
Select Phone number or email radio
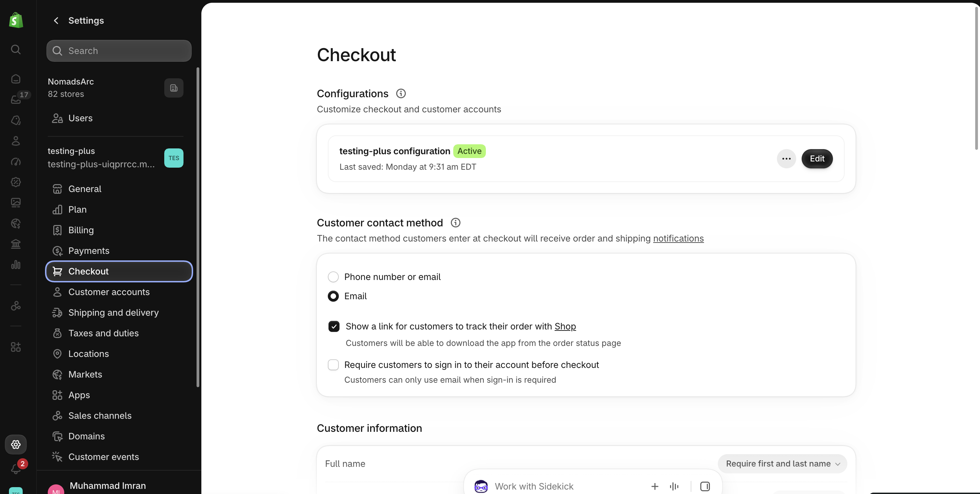click(333, 277)
